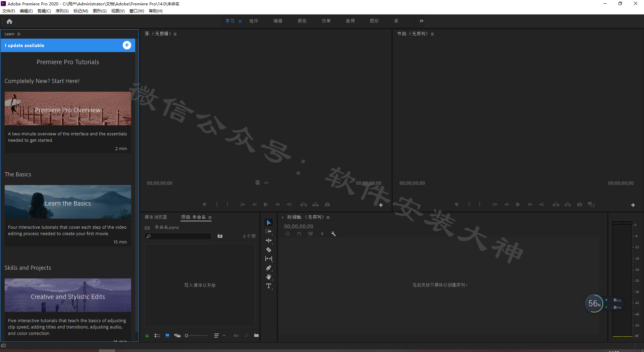
Task: Click find magnifier icon at project panel bottom
Action: click(x=247, y=336)
